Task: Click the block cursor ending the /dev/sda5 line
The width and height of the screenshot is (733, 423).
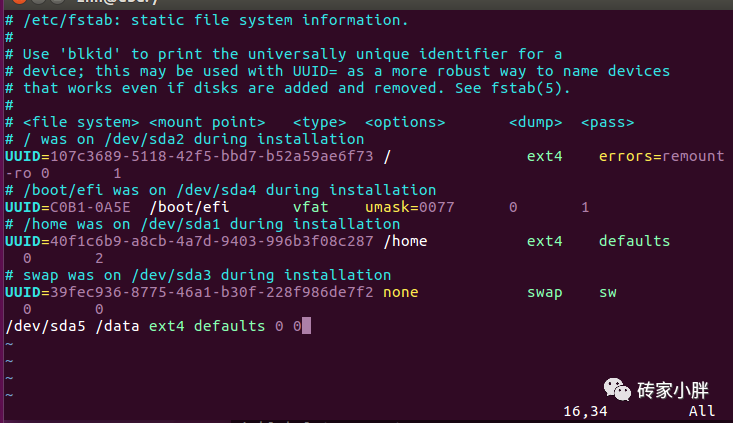Action: [x=306, y=326]
